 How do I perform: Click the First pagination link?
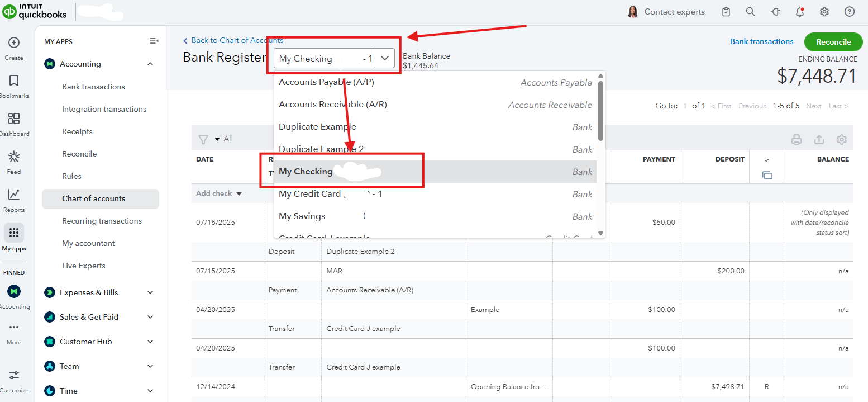(721, 106)
